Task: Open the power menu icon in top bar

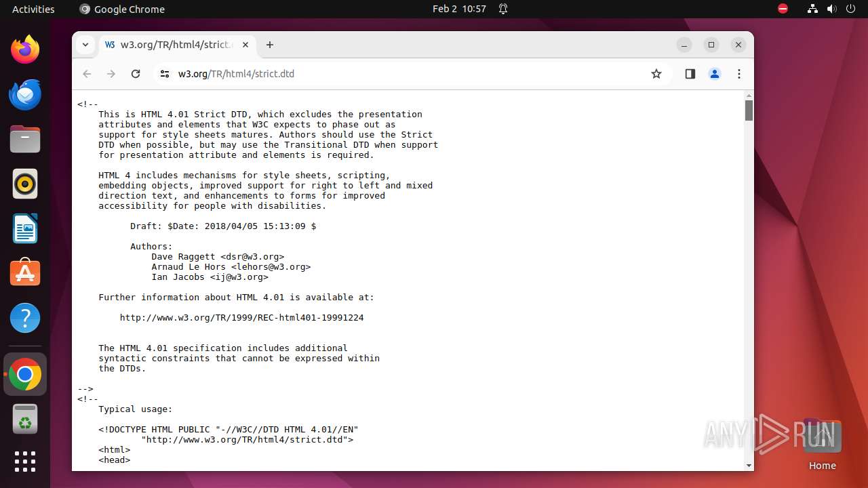Action: [850, 9]
